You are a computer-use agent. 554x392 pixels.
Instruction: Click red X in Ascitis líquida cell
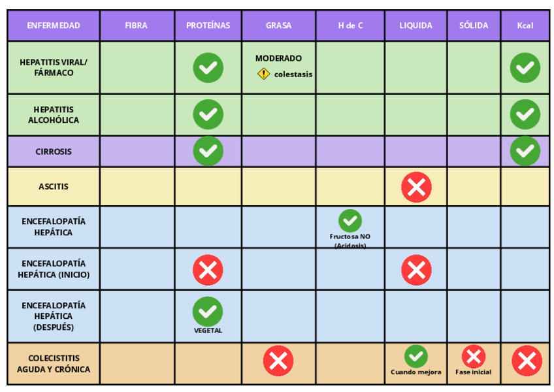tap(416, 187)
